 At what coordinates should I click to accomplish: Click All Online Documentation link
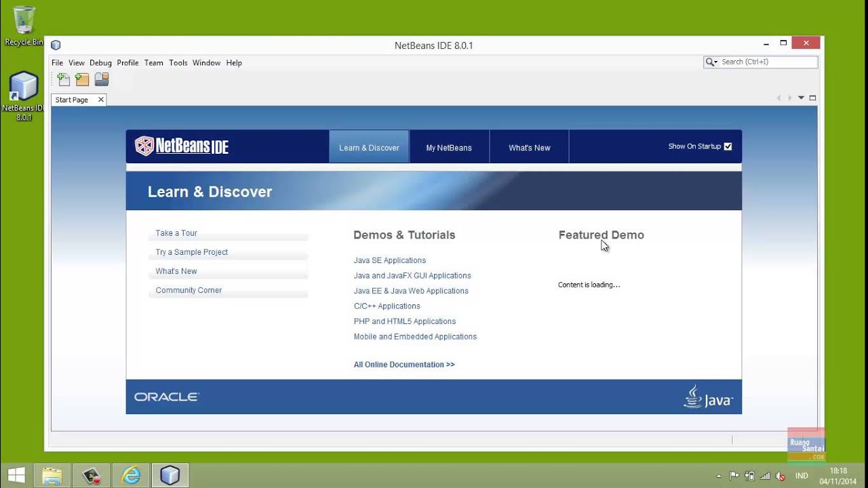coord(404,365)
